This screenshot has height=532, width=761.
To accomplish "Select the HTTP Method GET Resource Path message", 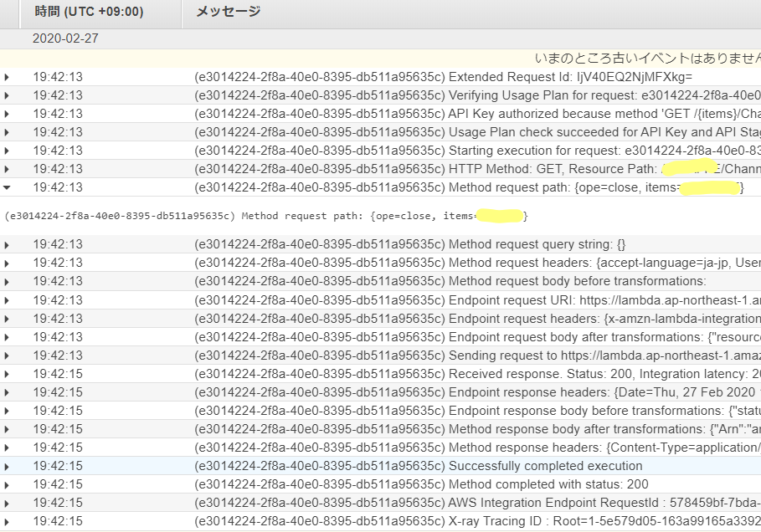I will tap(477, 169).
